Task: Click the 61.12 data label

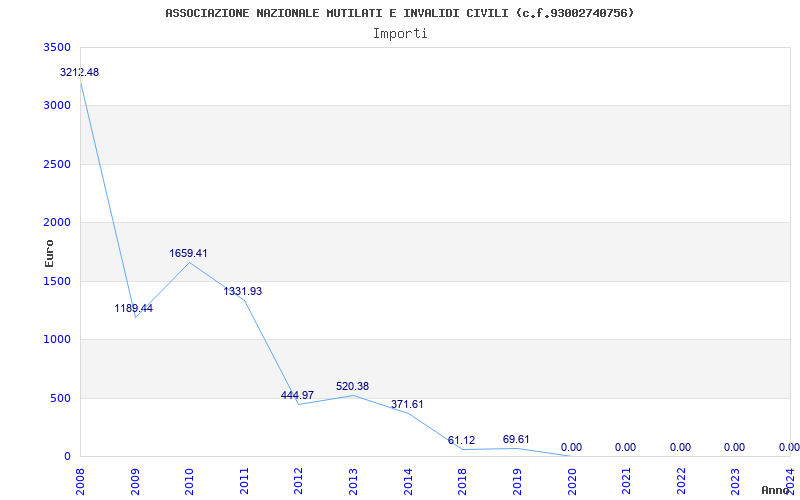Action: pyautogui.click(x=461, y=441)
